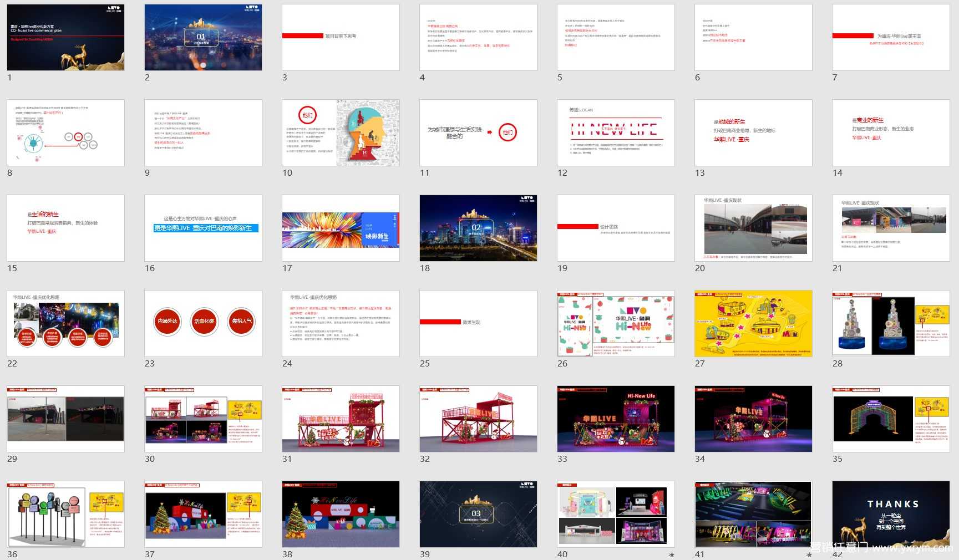Click the slide number label "39"
The height and width of the screenshot is (560, 959).
point(425,554)
